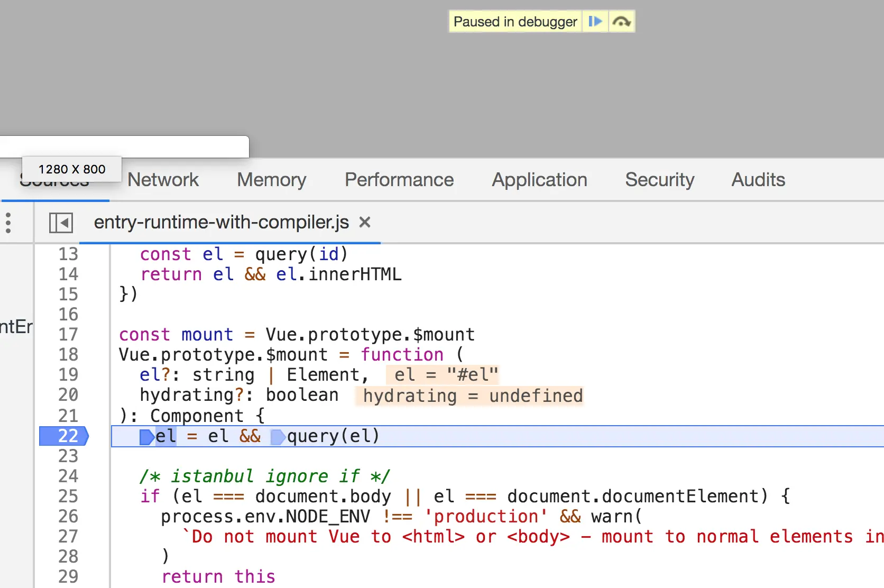The height and width of the screenshot is (588, 884).
Task: Open the three-dot more options menu
Action: (8, 223)
